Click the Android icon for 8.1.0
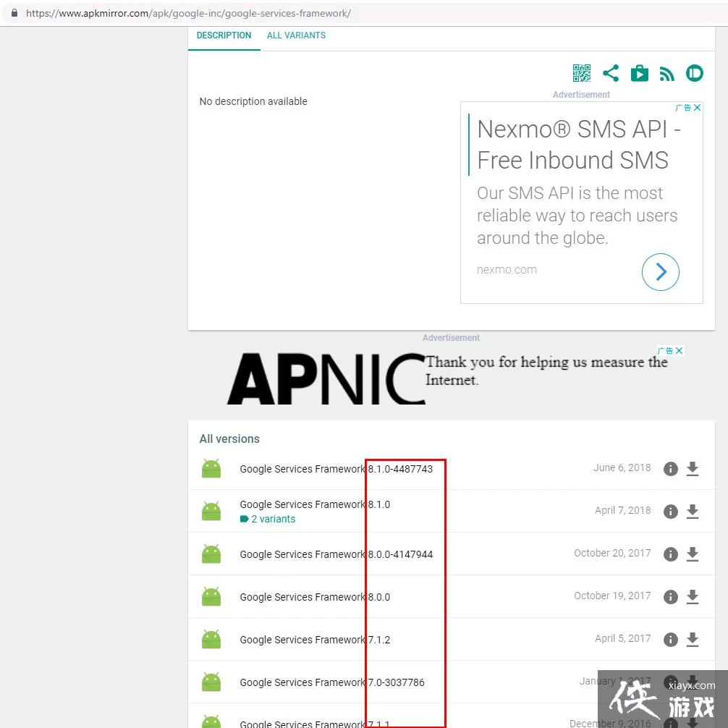The height and width of the screenshot is (728, 728). pyautogui.click(x=211, y=511)
